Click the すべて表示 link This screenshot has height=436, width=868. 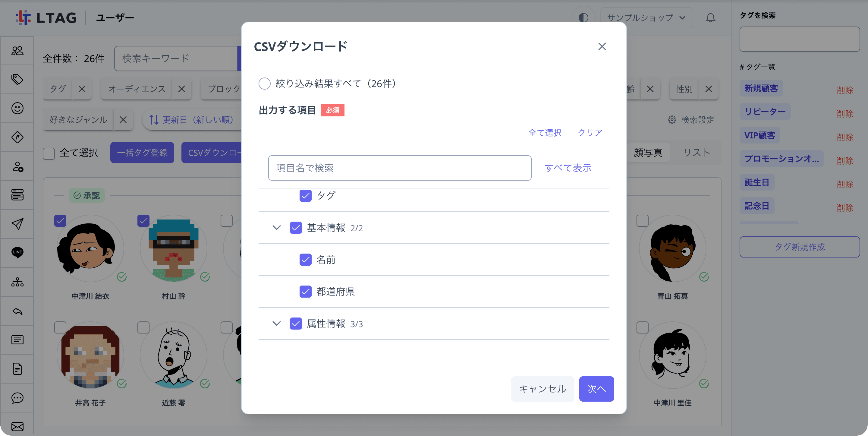(568, 168)
